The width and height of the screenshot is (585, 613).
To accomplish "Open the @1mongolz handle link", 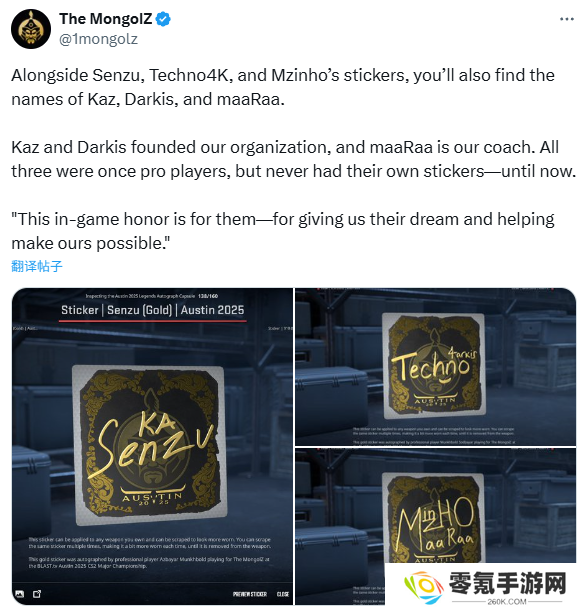I will point(98,39).
